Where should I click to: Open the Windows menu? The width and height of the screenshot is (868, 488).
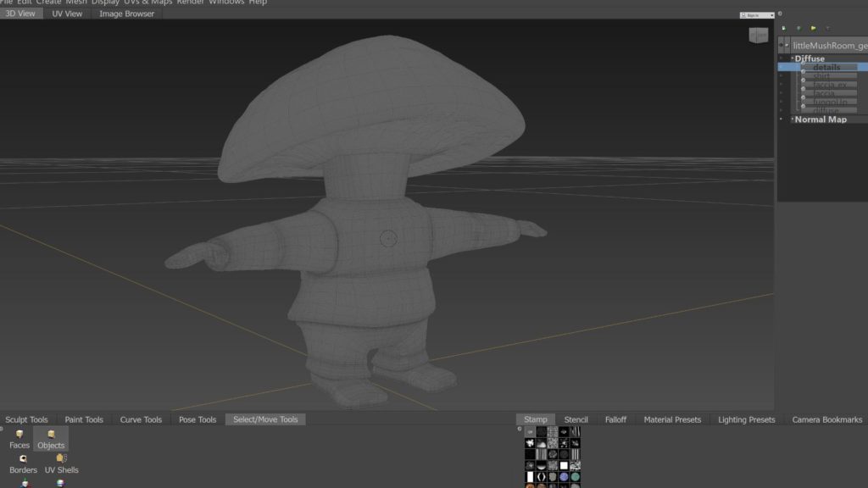226,3
